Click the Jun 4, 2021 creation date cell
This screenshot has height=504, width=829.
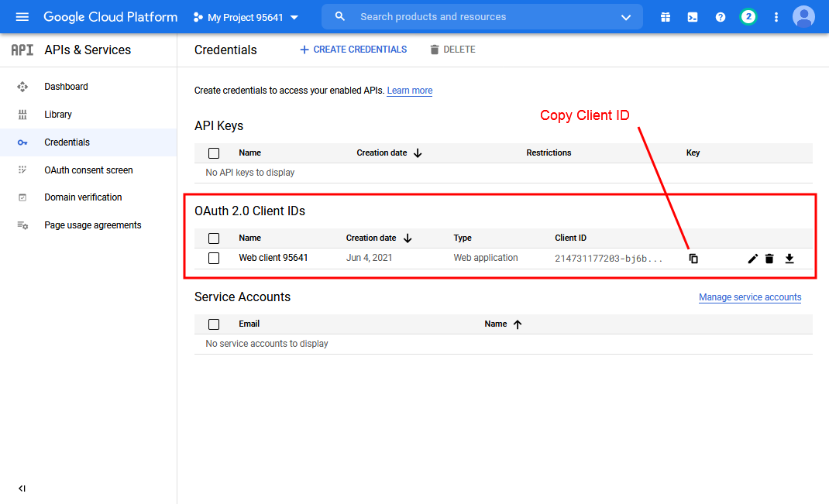click(369, 258)
